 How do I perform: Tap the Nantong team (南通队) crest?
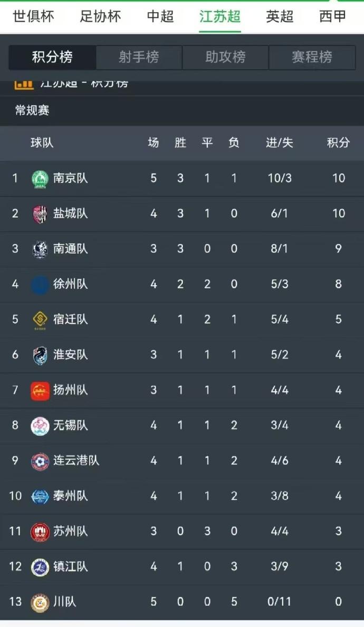40,249
